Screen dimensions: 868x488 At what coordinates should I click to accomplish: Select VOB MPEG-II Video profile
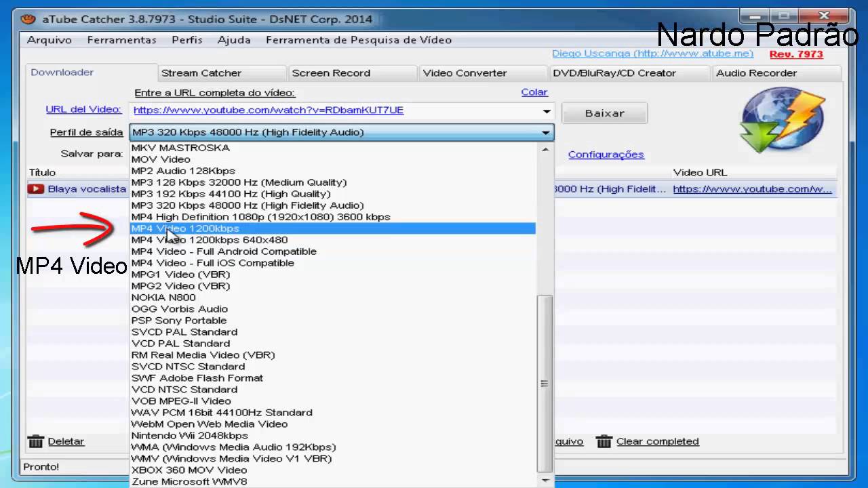coord(333,401)
